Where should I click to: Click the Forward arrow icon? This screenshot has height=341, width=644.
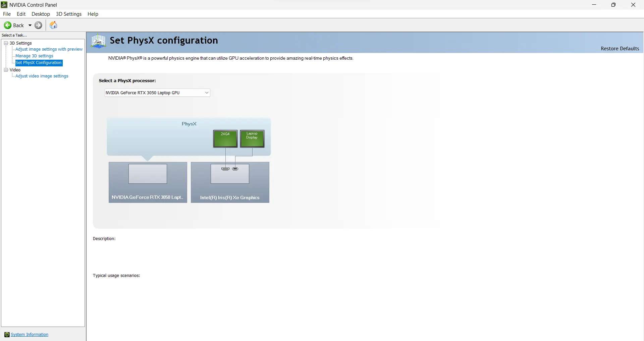click(x=39, y=25)
